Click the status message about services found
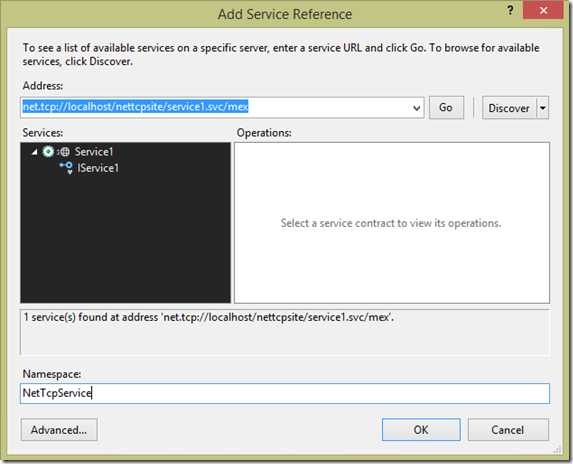Viewport: 573px width, 464px height. click(x=209, y=317)
